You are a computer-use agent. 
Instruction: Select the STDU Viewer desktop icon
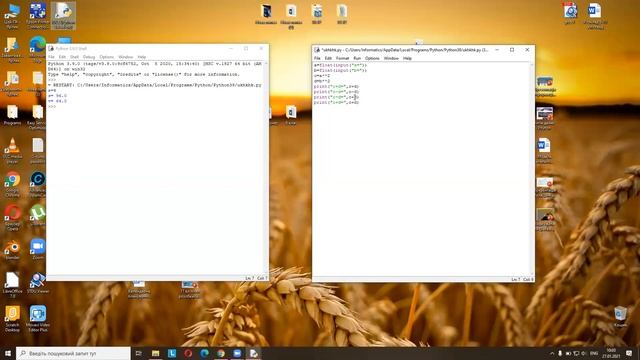pos(38,283)
